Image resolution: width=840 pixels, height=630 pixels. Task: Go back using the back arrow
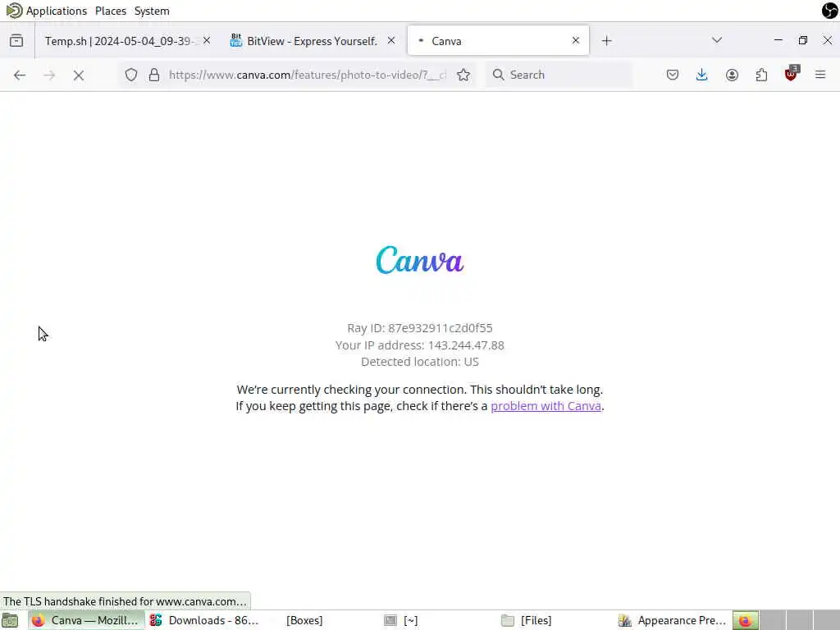click(20, 75)
